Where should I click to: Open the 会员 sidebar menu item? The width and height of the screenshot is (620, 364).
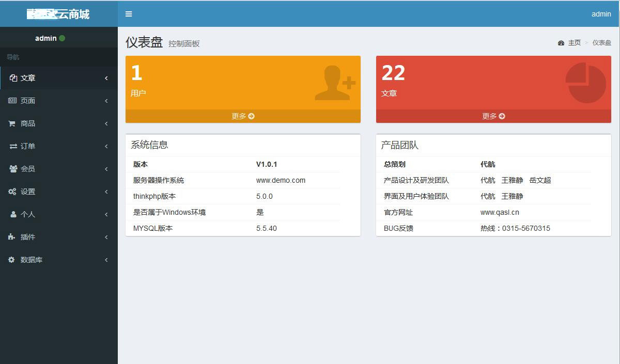pos(28,169)
